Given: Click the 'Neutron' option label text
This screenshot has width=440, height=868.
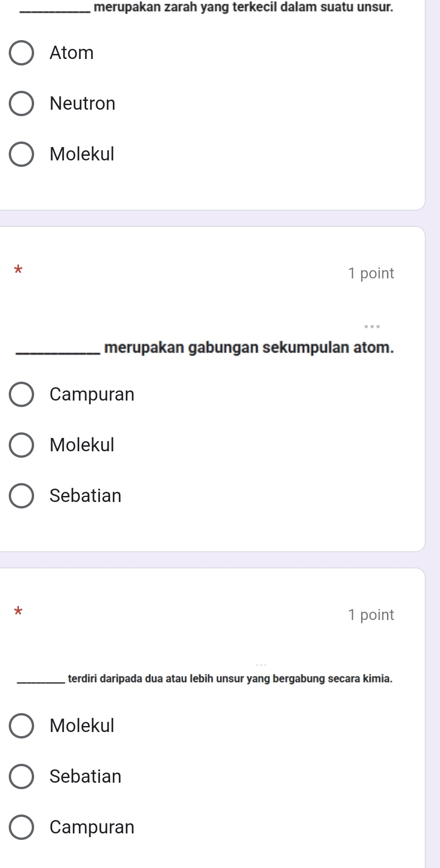Looking at the screenshot, I should (82, 104).
